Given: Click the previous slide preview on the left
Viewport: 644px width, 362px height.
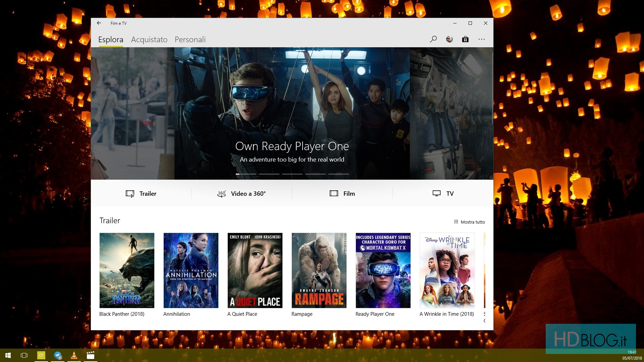Looking at the screenshot, I should point(132,113).
